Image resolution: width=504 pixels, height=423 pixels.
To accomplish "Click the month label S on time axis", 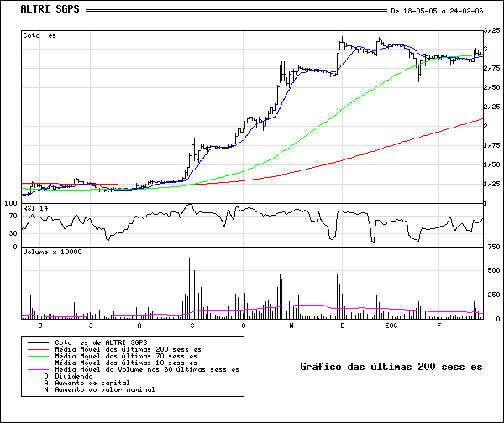I will click(192, 326).
